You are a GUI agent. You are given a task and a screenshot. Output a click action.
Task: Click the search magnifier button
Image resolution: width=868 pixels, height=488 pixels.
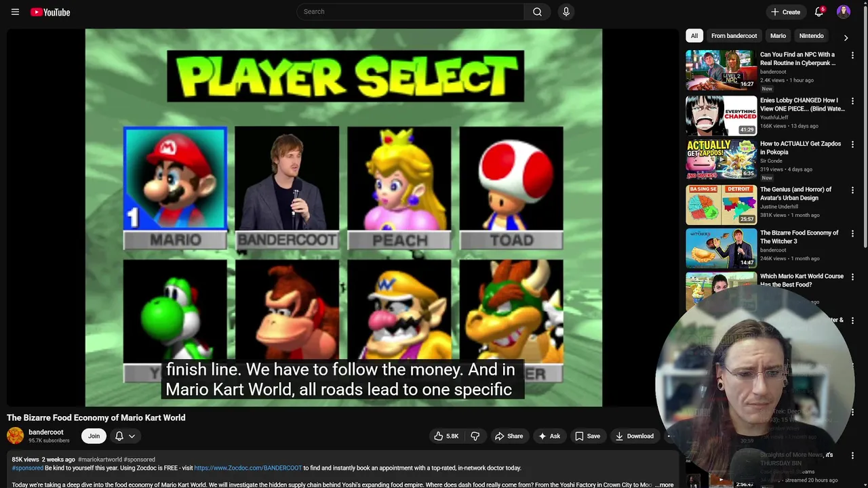537,12
